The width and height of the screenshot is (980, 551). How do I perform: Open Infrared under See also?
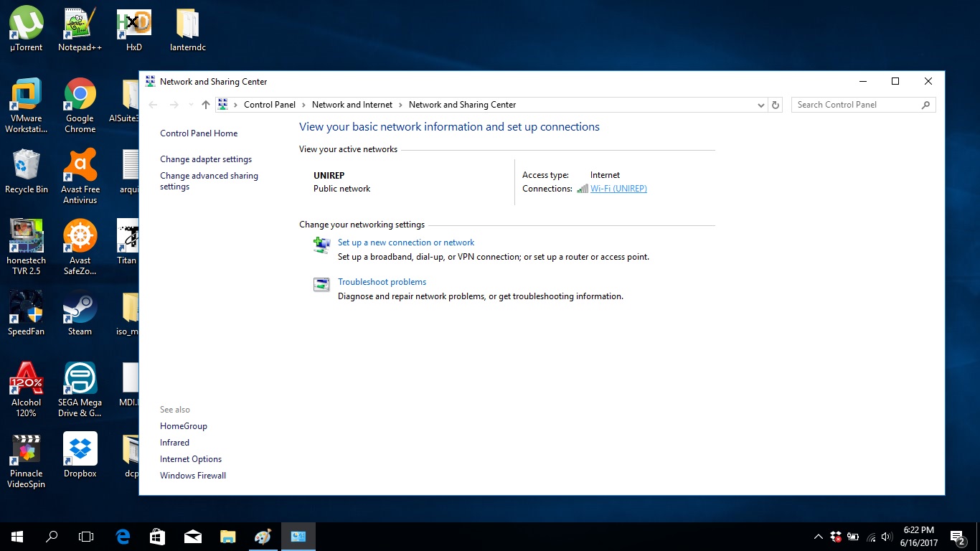pos(174,443)
